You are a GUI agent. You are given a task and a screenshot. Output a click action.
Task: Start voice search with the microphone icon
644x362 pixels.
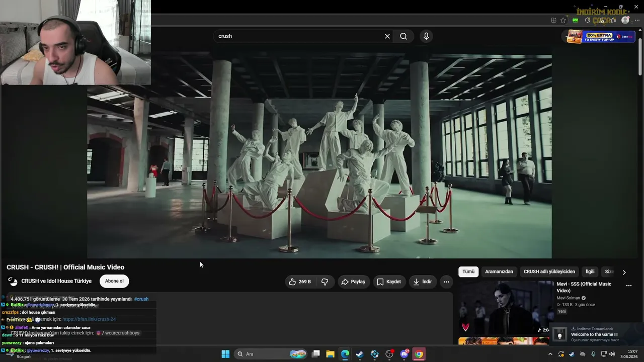[426, 36]
